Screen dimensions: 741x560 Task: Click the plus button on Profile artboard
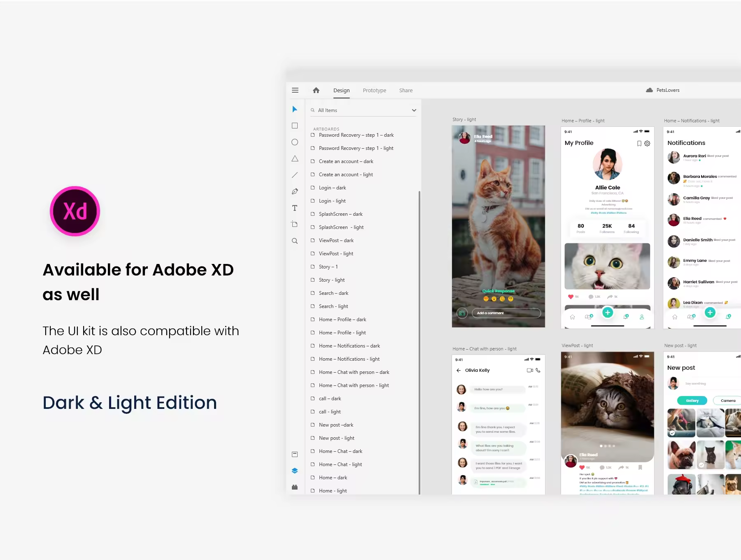point(608,313)
